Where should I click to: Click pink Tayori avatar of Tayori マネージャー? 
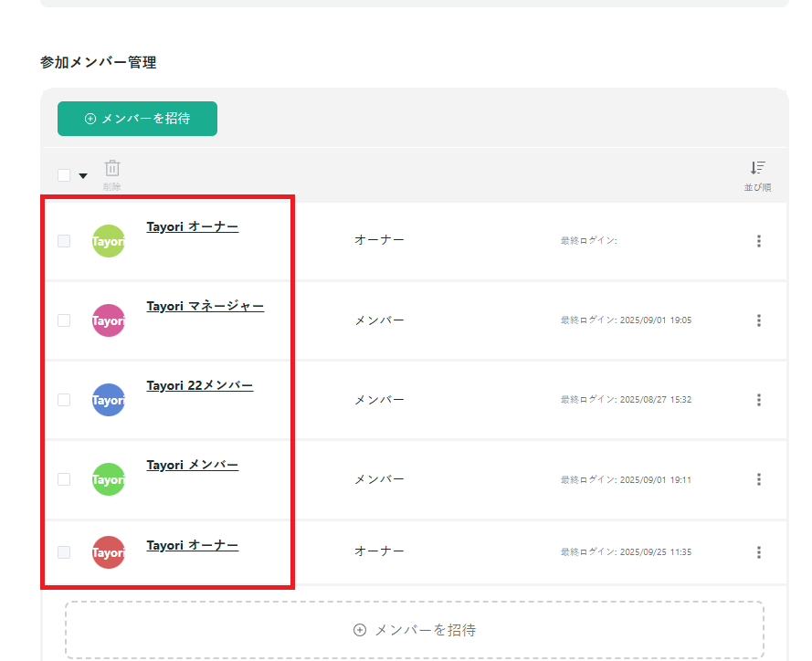(108, 320)
